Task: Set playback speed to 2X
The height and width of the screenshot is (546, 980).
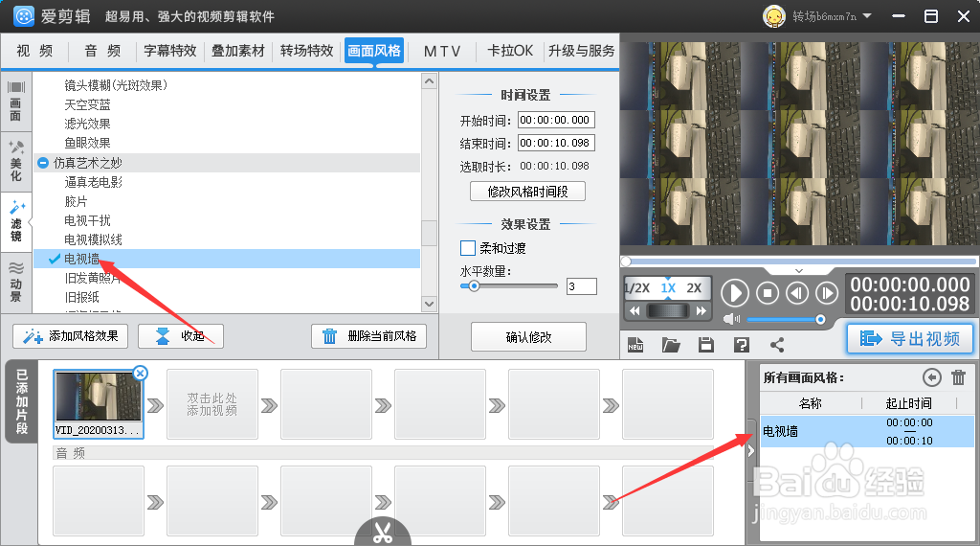Action: coord(695,288)
